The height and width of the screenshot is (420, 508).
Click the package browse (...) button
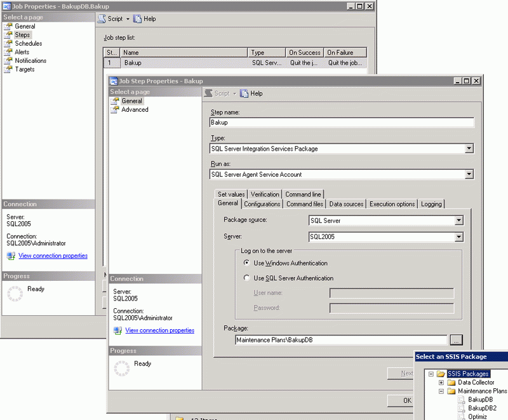coord(456,340)
